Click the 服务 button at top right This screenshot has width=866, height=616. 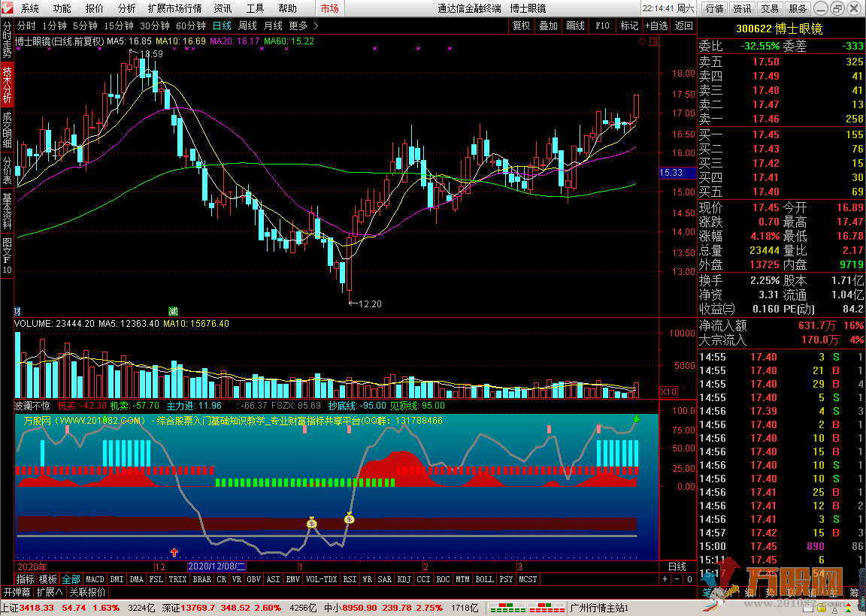[x=797, y=8]
